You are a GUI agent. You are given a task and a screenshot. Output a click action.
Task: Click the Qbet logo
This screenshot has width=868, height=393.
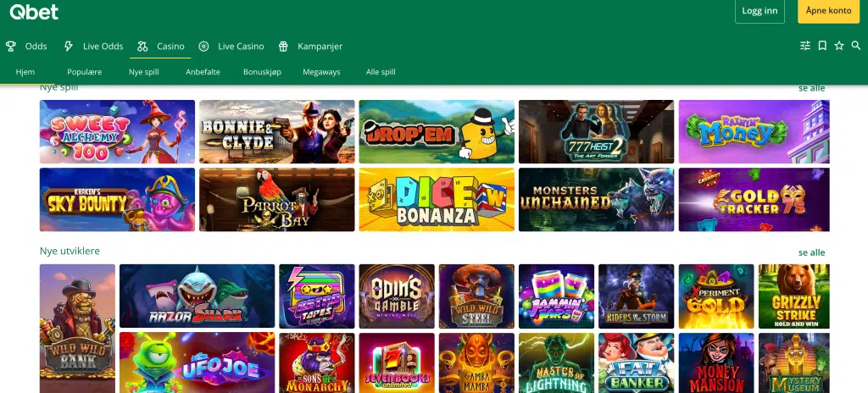tap(34, 11)
